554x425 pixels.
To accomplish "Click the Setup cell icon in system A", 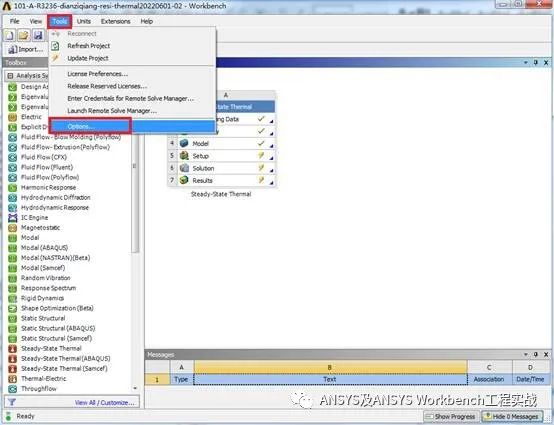I will point(184,156).
